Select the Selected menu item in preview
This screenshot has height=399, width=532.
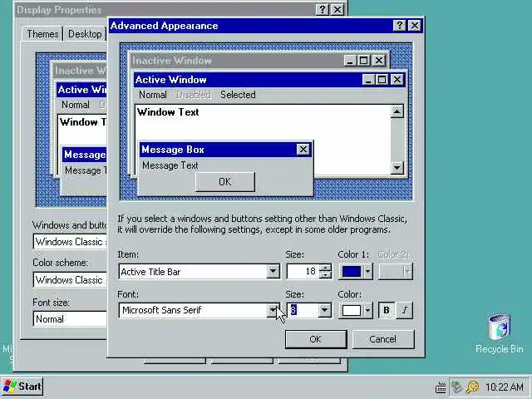(x=238, y=95)
